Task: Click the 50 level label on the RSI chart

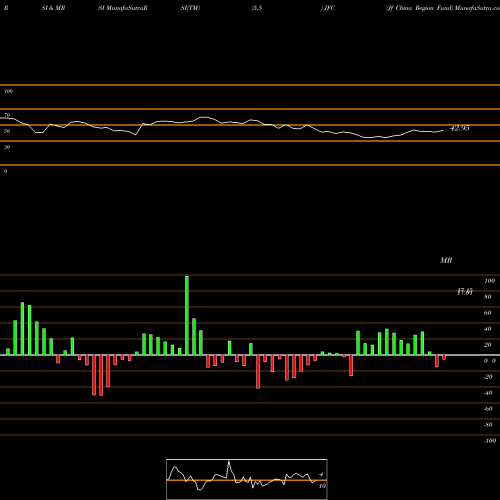Action: pos(7,131)
